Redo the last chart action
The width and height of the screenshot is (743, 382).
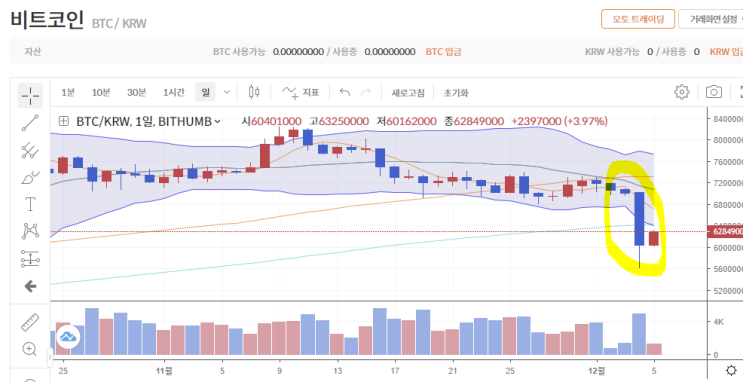tap(366, 92)
